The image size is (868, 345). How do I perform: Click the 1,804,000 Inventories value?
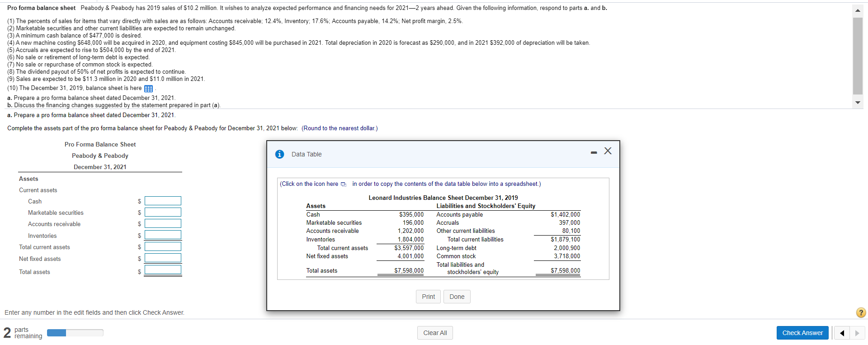(x=410, y=239)
